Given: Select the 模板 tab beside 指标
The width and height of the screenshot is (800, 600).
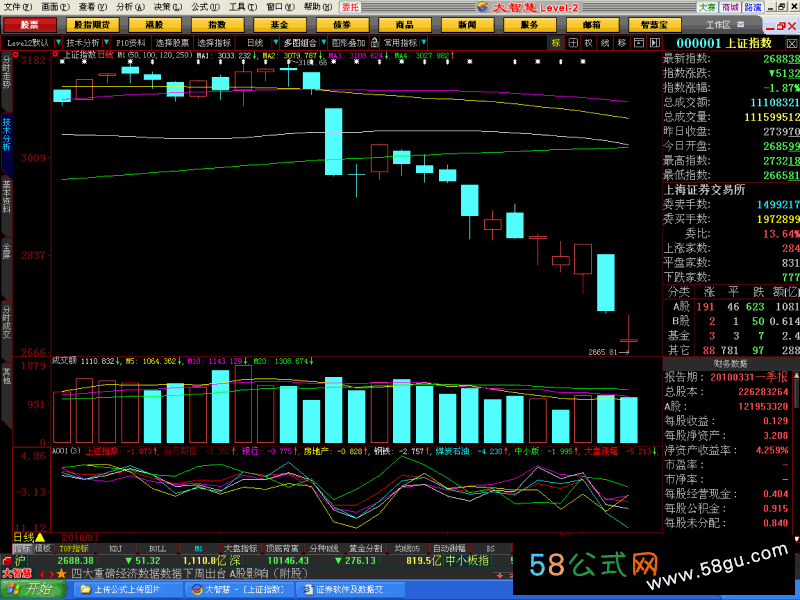Looking at the screenshot, I should [43, 548].
